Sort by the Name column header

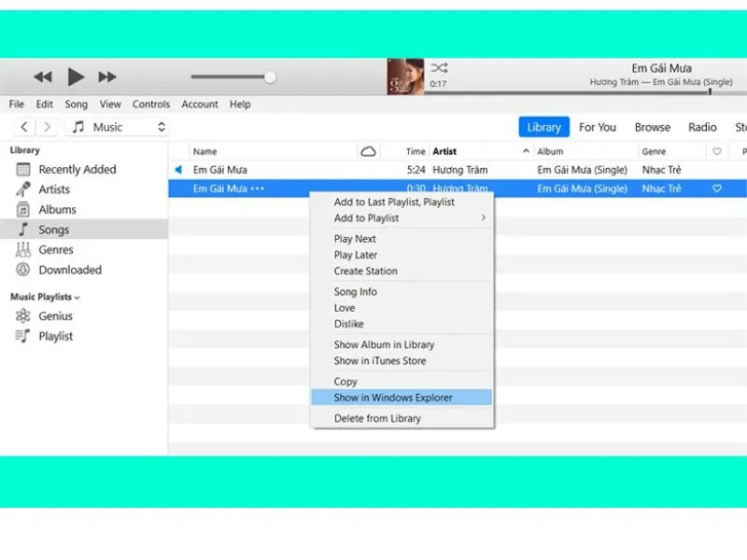204,151
